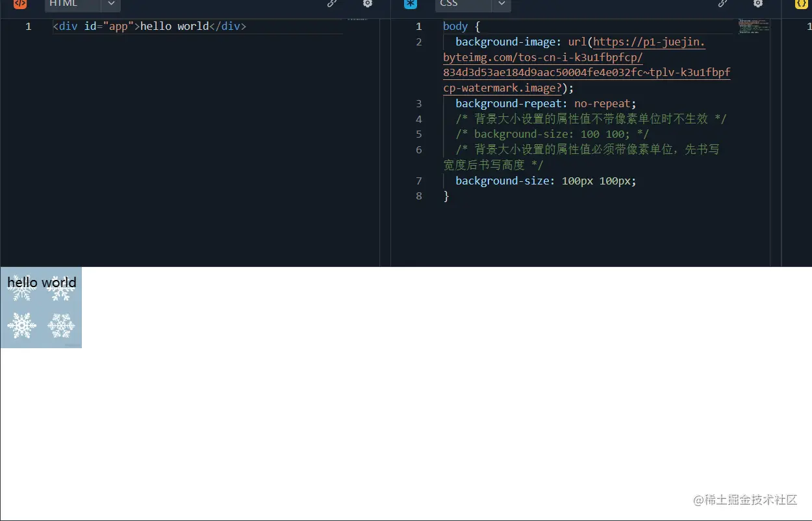The image size is (812, 521).
Task: Click line number 7 in CSS editor
Action: coord(419,181)
